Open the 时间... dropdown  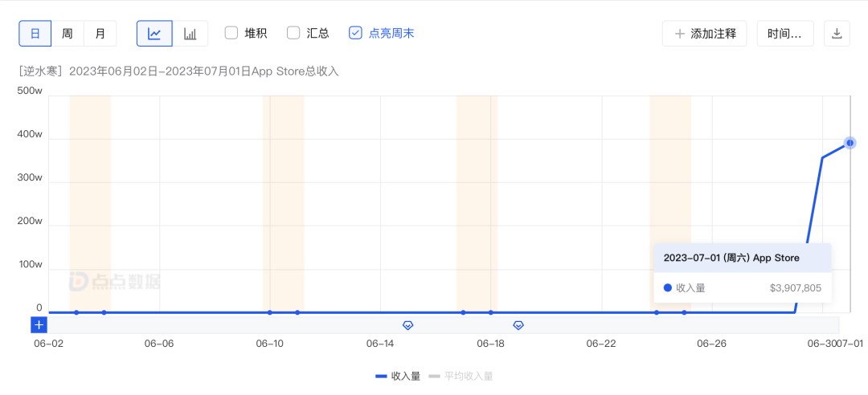[x=784, y=34]
